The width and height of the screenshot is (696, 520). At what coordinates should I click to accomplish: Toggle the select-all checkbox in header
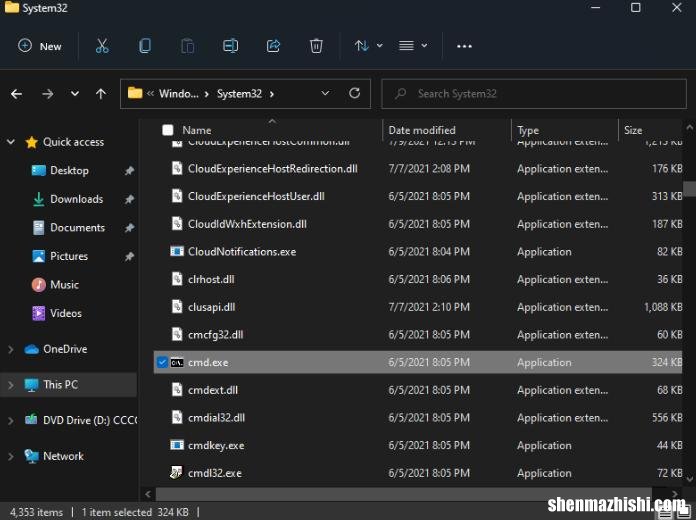168,130
